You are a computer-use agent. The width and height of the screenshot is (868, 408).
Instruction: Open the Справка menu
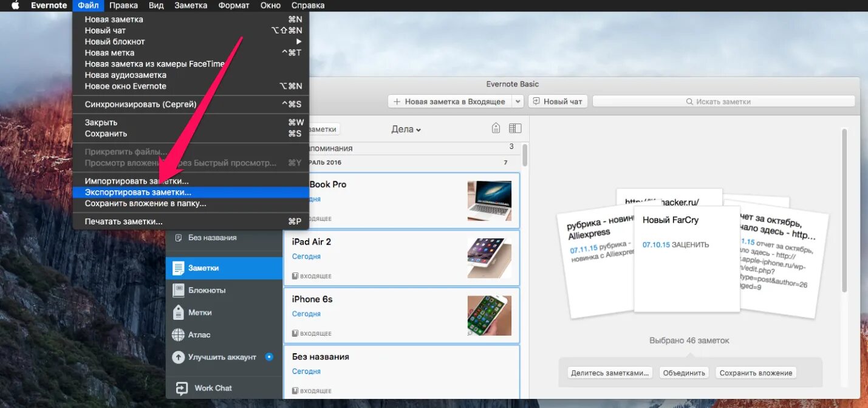click(308, 5)
